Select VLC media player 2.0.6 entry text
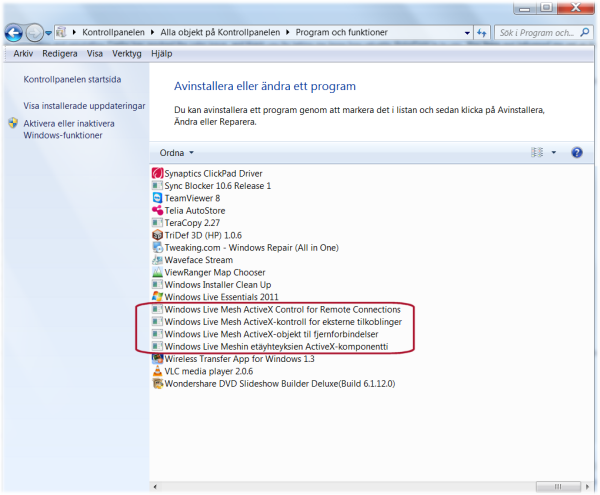This screenshot has width=600, height=495. [x=209, y=371]
